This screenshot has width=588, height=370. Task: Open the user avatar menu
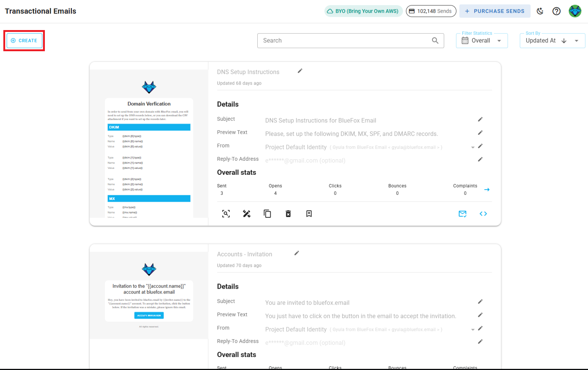[x=575, y=11]
